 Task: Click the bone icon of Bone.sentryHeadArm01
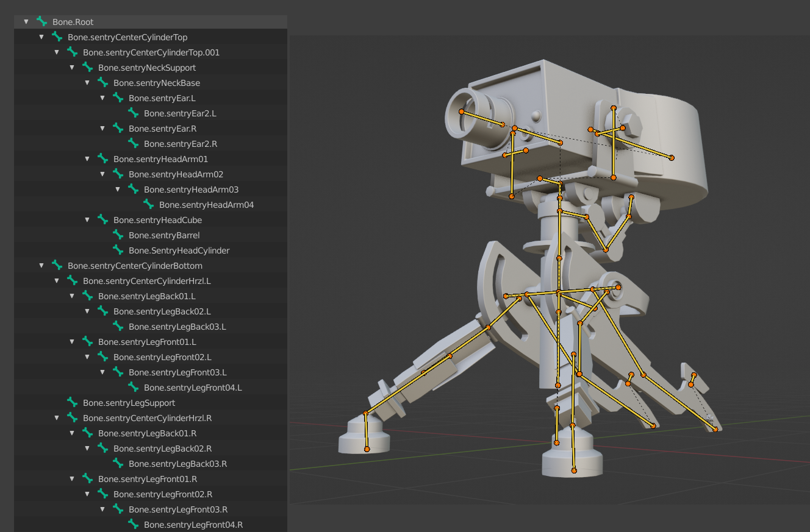coord(102,158)
